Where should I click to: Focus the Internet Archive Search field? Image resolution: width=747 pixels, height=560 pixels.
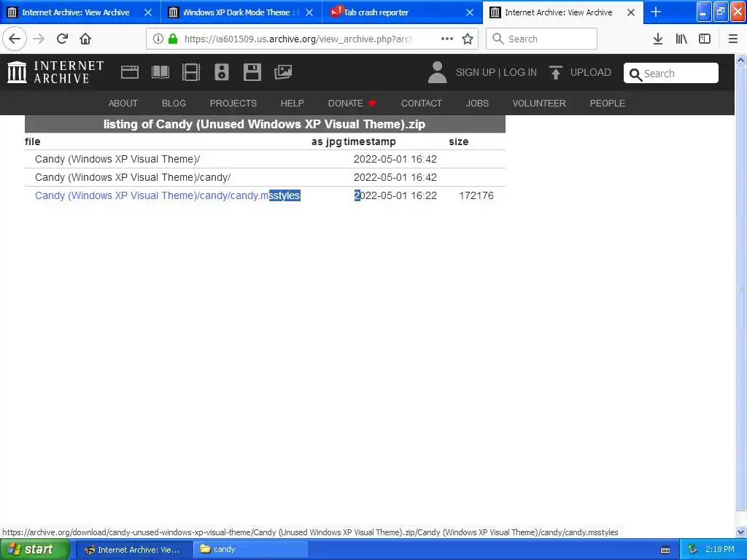pos(671,74)
